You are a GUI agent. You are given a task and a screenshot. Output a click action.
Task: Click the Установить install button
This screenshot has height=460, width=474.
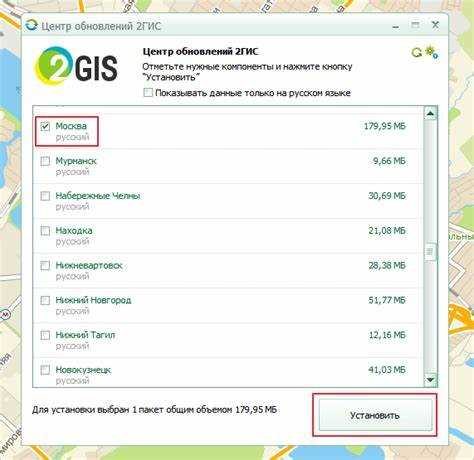[375, 415]
